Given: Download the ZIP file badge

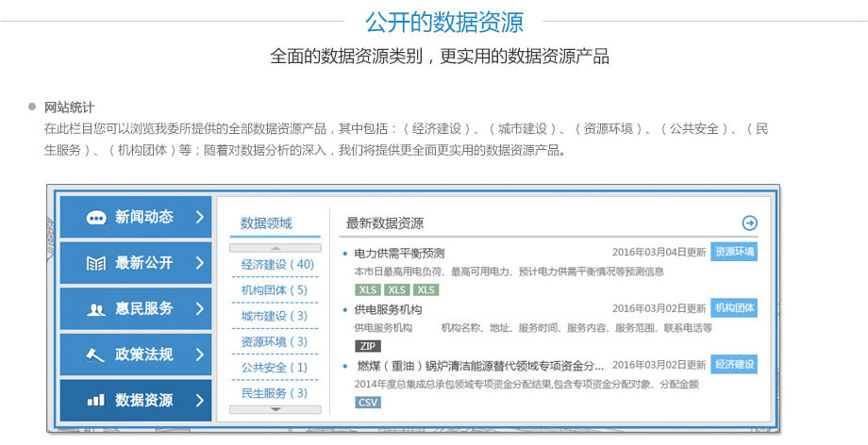Looking at the screenshot, I should pos(368,347).
